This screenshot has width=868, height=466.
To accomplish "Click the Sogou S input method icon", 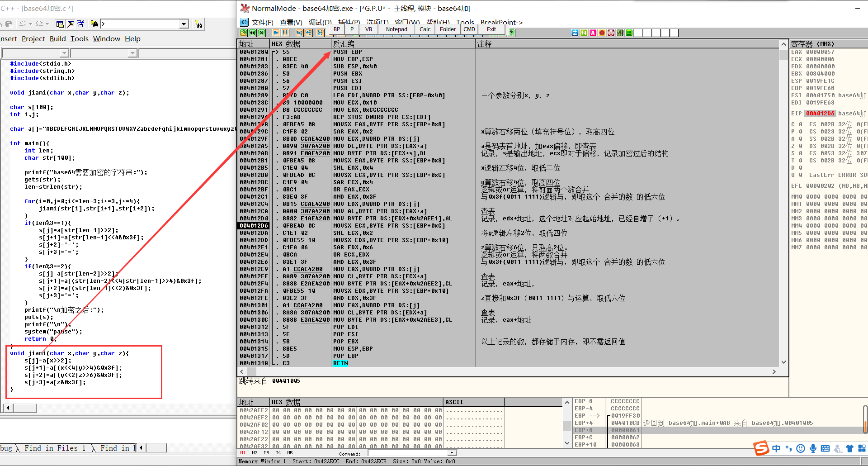I will tap(761, 448).
